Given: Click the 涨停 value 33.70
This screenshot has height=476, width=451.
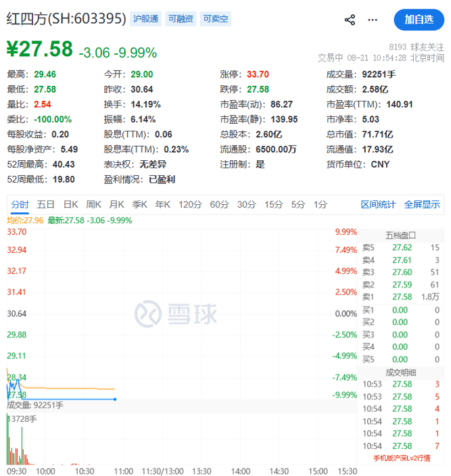Looking at the screenshot, I should (258, 74).
